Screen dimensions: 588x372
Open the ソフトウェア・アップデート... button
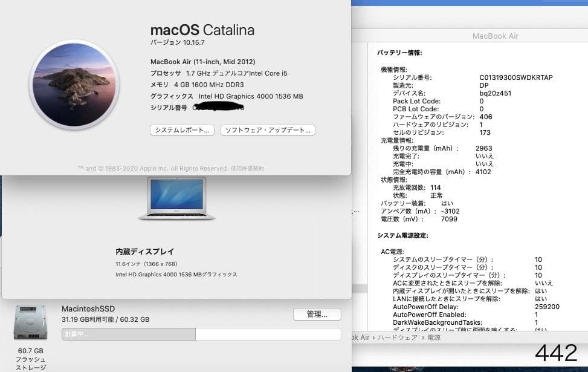coord(268,130)
